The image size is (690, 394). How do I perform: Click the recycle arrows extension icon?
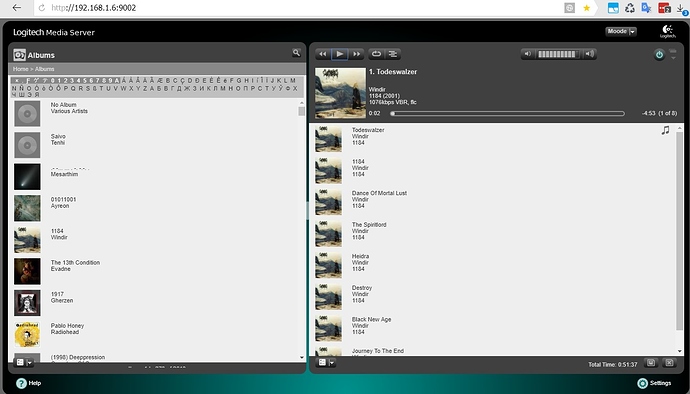[x=630, y=7]
